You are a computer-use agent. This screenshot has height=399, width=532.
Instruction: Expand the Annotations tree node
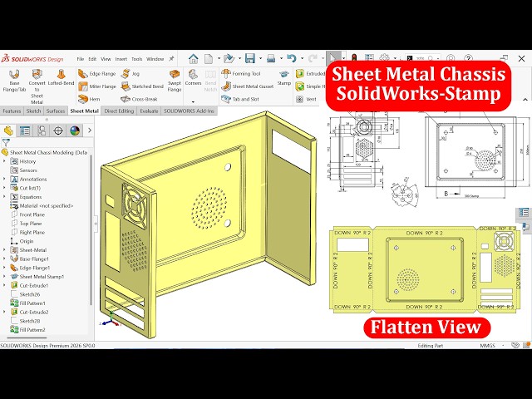[x=4, y=180]
